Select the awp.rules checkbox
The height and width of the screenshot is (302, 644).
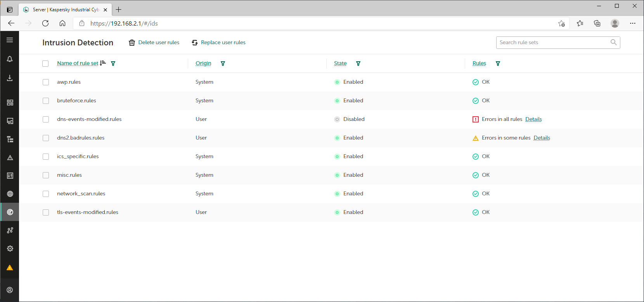46,82
